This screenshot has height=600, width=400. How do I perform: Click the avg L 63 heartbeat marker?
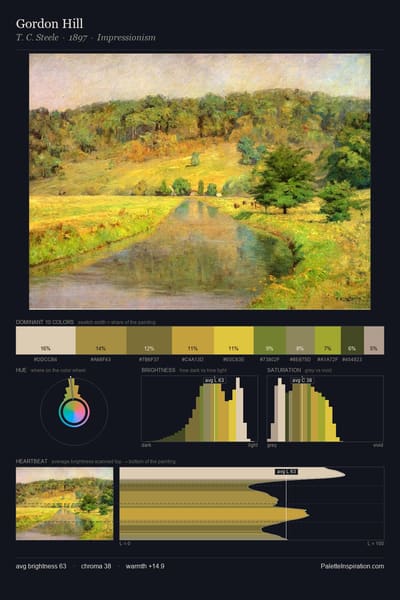click(286, 472)
